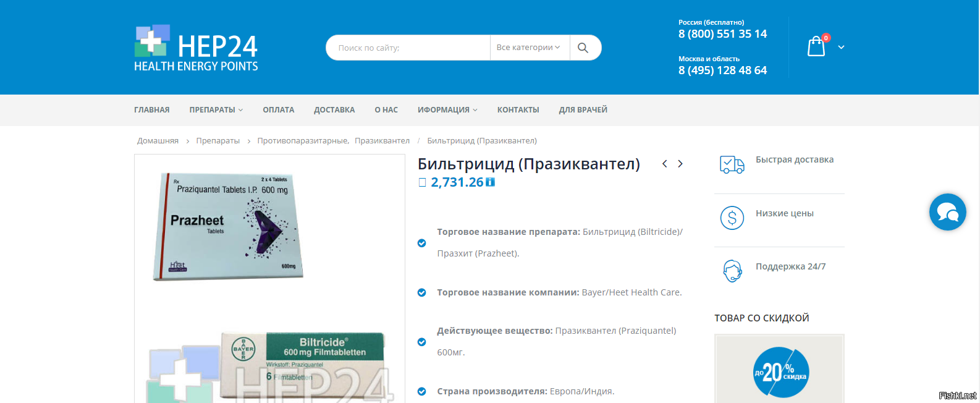Viewport: 980px width, 403px height.
Task: Open the shopping bag cart icon
Action: pyautogui.click(x=816, y=46)
